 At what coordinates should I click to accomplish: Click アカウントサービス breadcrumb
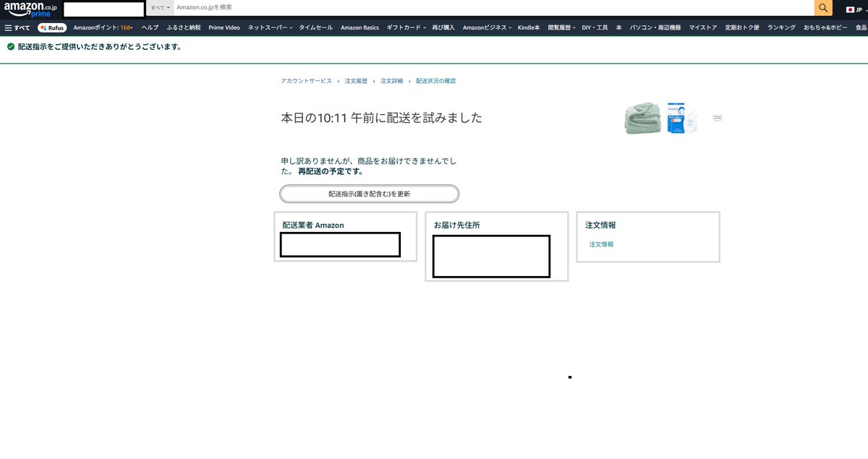pos(306,81)
